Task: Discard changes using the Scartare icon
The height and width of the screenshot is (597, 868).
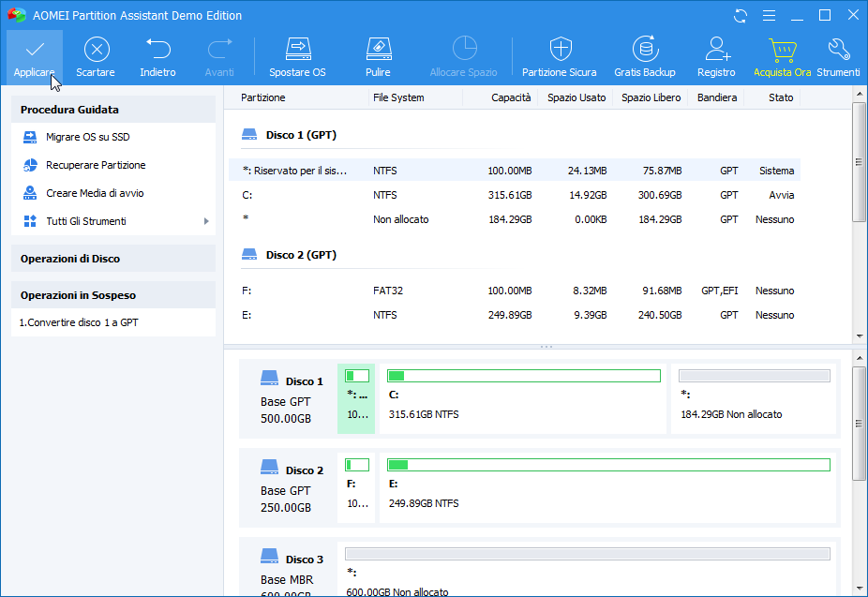Action: coord(96,53)
